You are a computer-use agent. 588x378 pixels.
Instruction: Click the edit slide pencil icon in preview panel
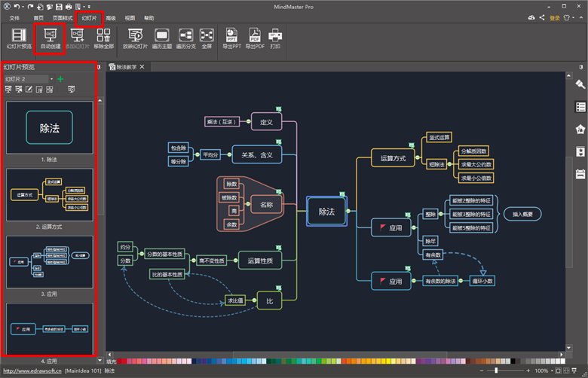click(29, 89)
